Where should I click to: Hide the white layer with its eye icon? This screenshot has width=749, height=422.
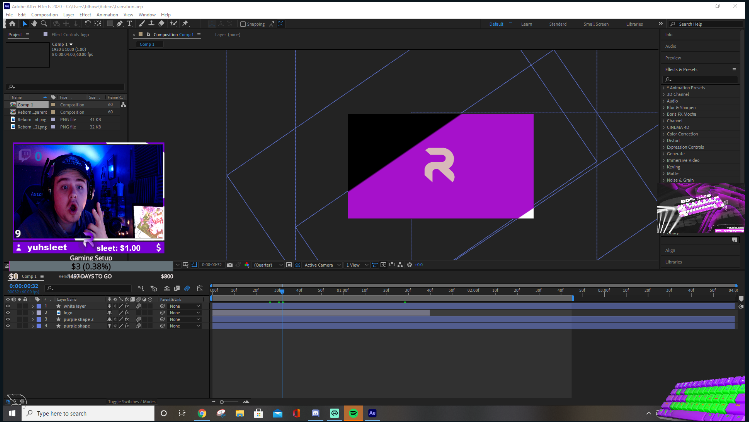click(8, 306)
